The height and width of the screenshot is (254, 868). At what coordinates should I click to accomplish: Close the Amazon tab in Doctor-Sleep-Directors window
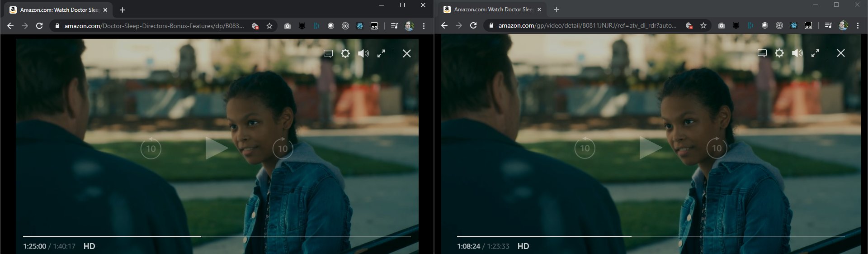105,10
